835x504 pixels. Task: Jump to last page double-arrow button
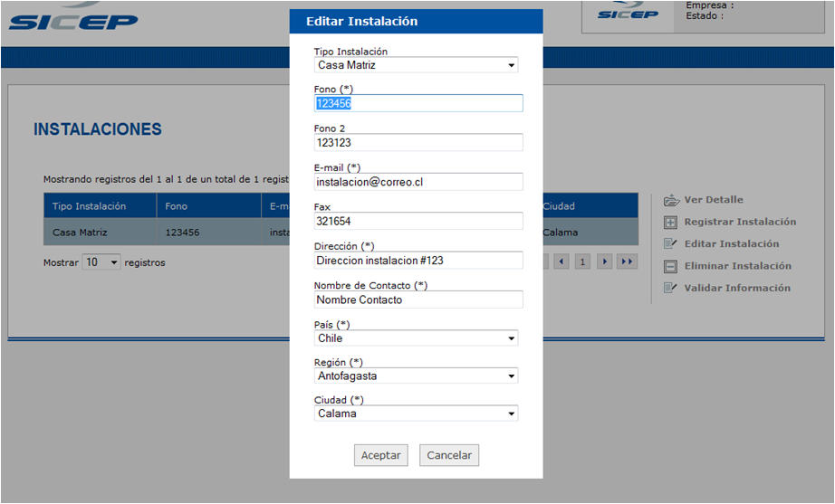click(628, 262)
